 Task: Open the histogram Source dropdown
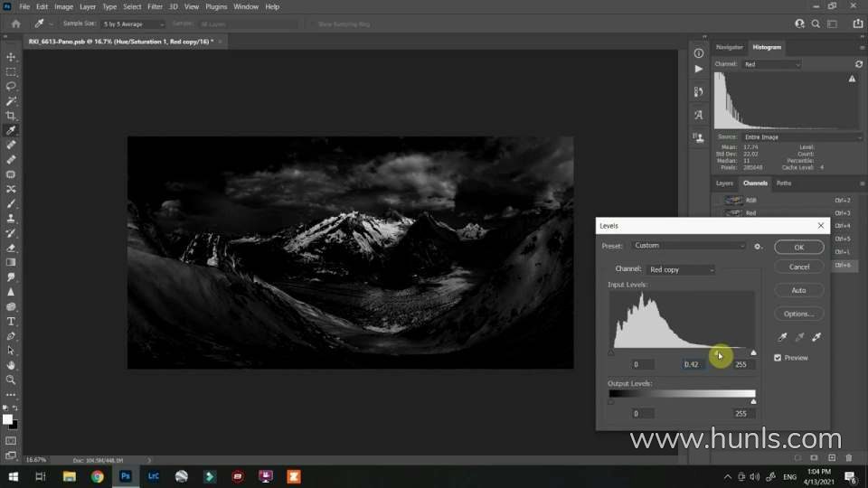(x=800, y=136)
